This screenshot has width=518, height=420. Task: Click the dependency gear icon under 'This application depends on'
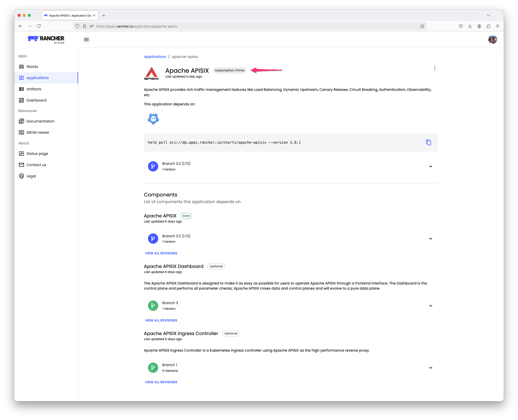153,119
